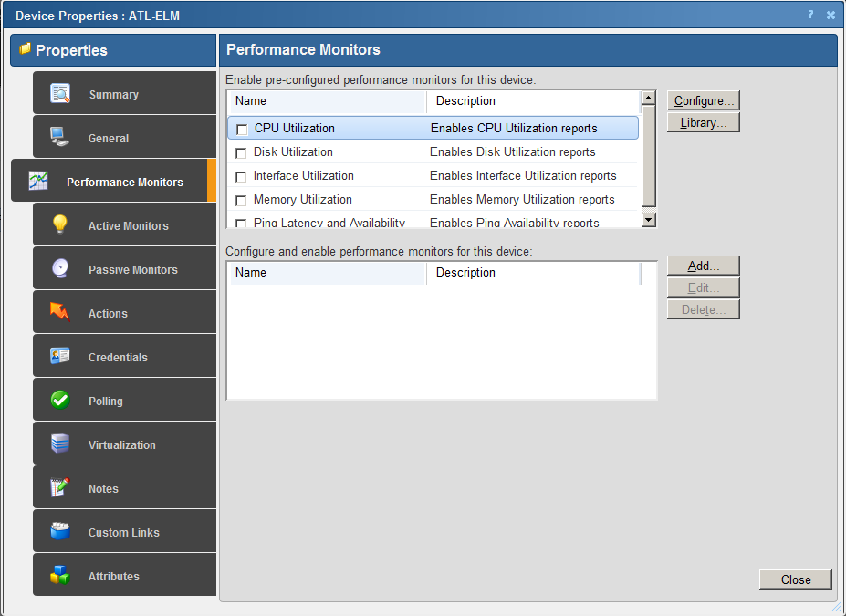Click 'Enables Interface Utilization reports' description

[x=523, y=176]
